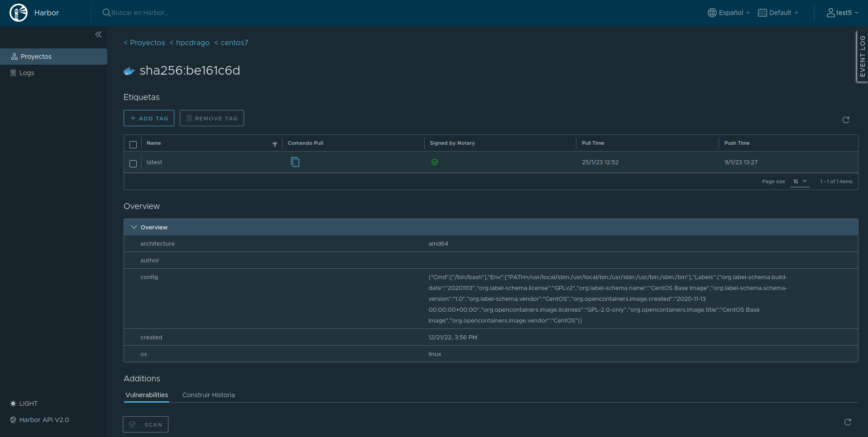Open Harbor API V2.0 link
868x437 pixels.
point(39,420)
